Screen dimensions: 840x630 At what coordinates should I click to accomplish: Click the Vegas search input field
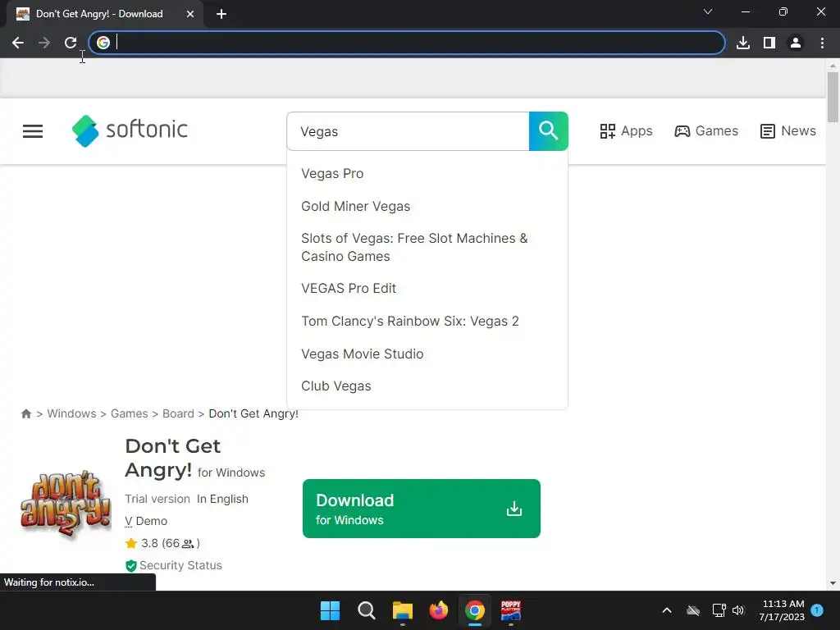(x=408, y=131)
